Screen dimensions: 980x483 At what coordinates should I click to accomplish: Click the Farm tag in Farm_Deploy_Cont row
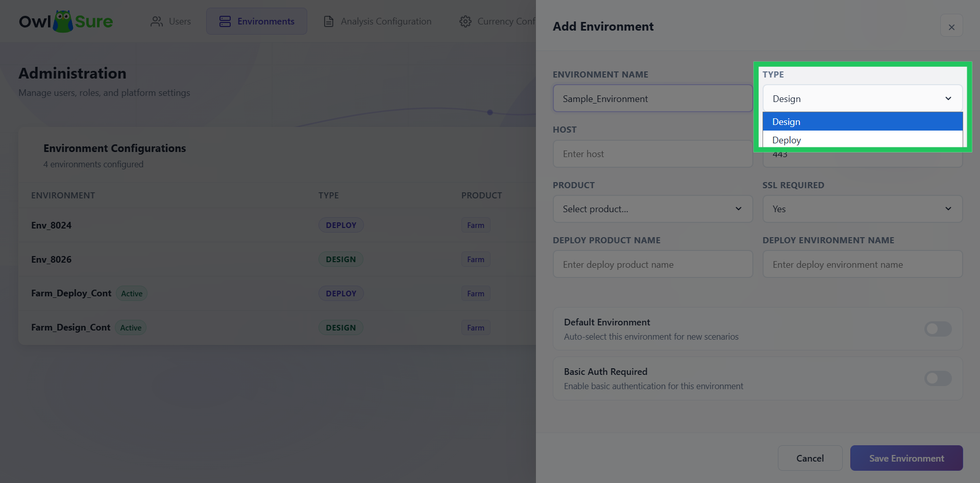click(x=476, y=293)
